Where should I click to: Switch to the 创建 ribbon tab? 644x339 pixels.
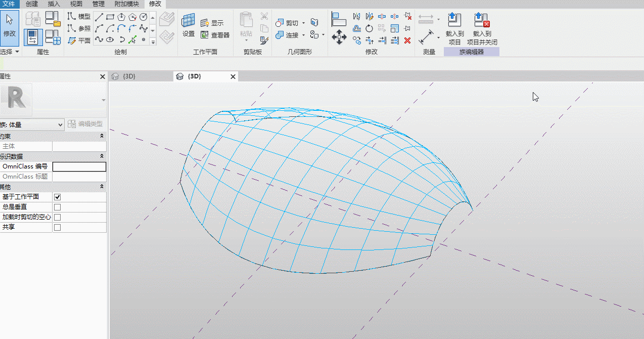tap(32, 4)
